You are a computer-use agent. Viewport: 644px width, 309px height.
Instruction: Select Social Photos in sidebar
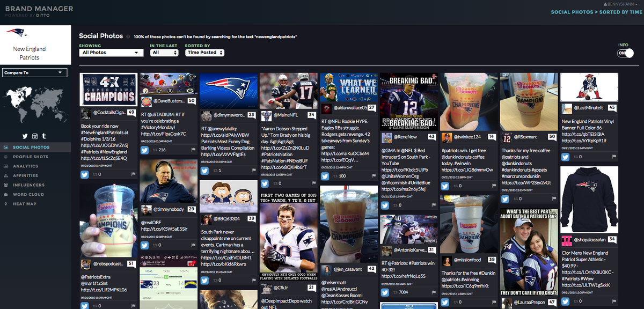click(x=34, y=147)
